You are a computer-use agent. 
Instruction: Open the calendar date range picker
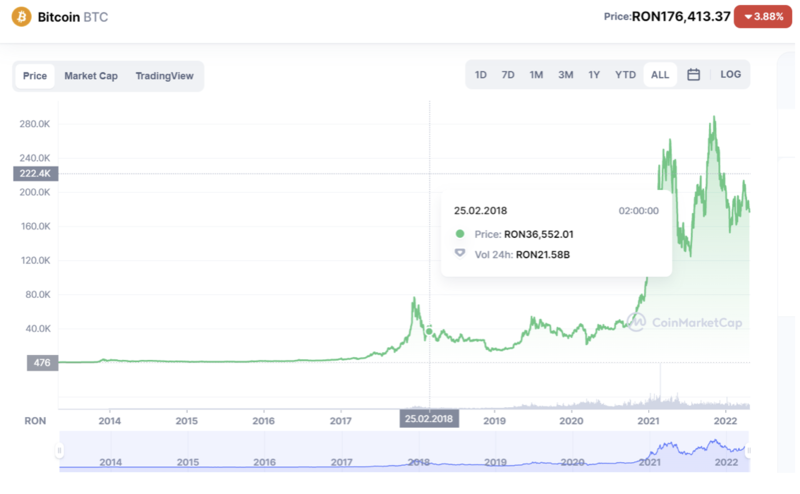693,75
